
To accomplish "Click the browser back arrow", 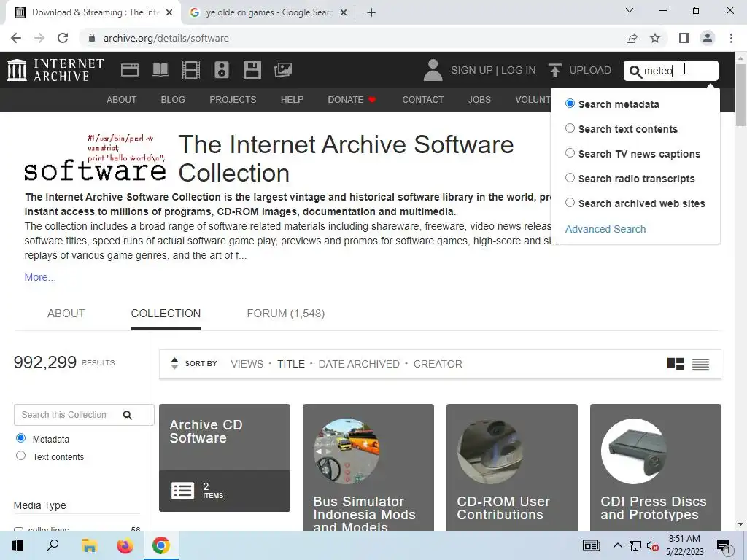I will (16, 38).
